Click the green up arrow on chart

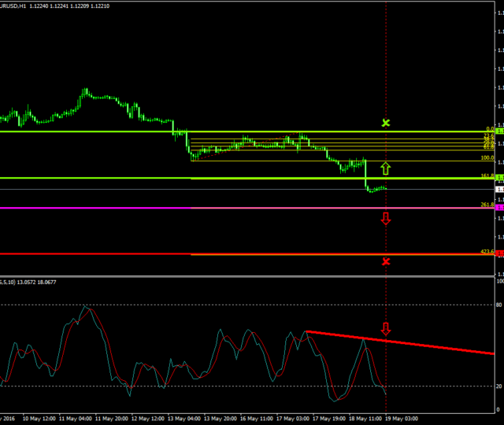pos(385,168)
